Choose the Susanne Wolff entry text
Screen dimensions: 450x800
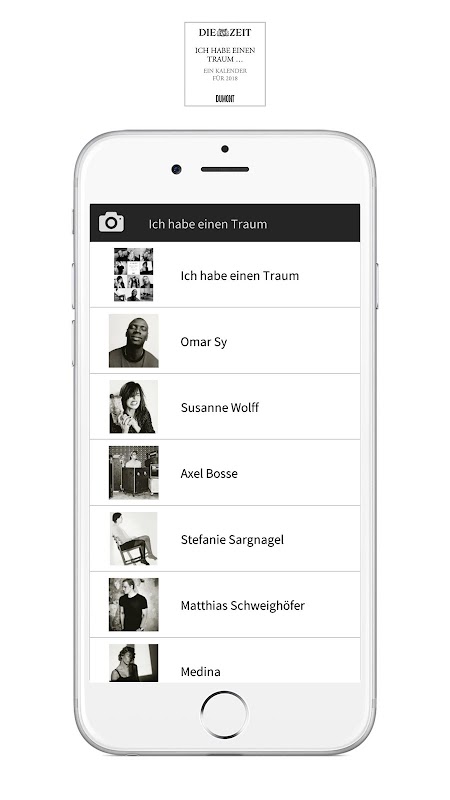[220, 408]
